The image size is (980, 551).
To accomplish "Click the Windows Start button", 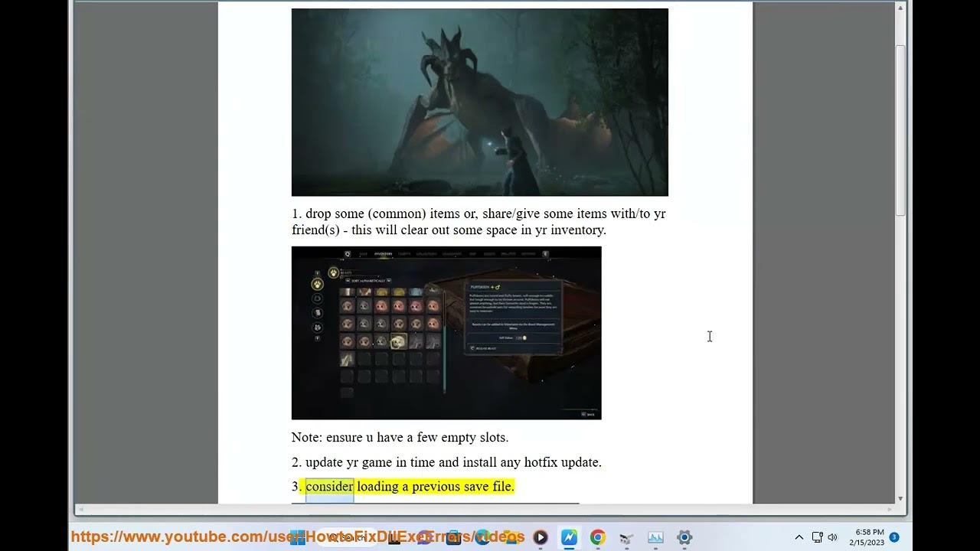I will tap(298, 537).
